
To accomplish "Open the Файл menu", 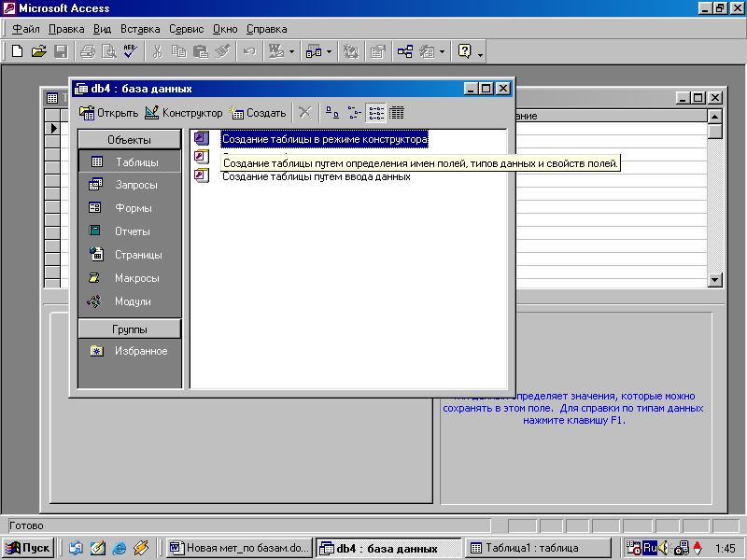I will point(26,30).
